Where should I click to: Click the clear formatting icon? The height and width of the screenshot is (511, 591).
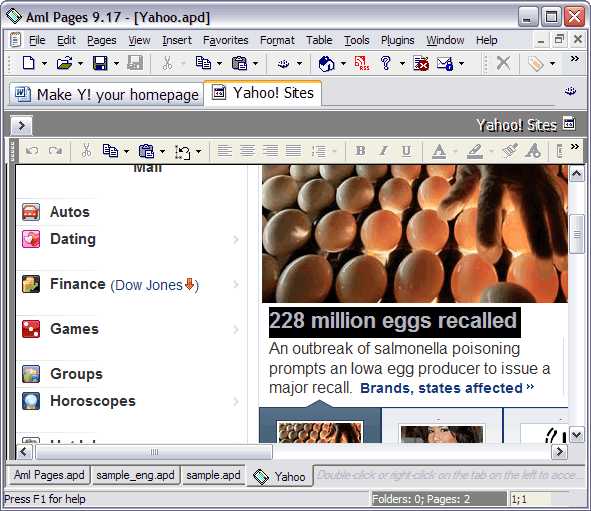pyautogui.click(x=533, y=151)
